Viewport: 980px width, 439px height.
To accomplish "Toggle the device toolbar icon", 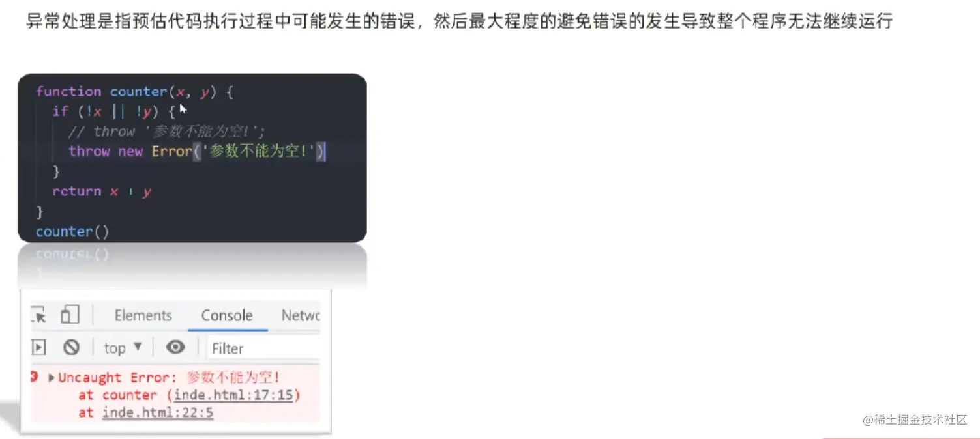I will coord(70,315).
